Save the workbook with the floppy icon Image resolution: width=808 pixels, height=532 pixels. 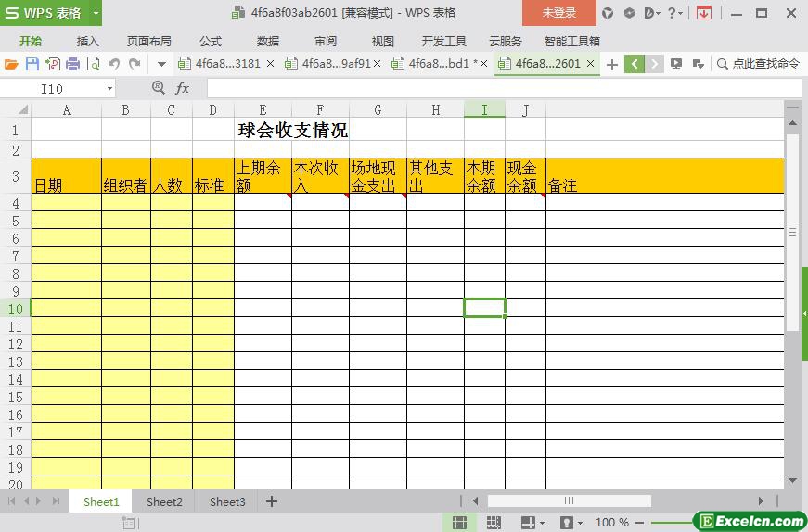point(32,64)
